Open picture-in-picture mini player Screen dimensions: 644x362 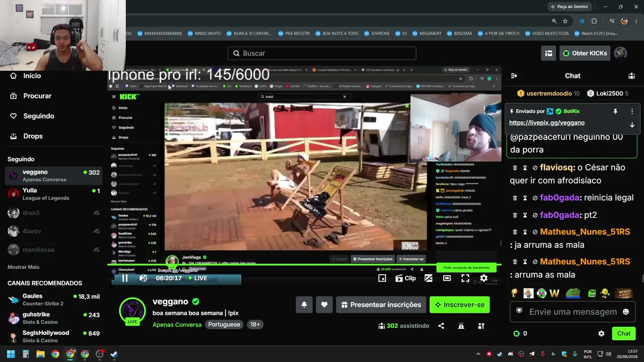[x=382, y=278]
